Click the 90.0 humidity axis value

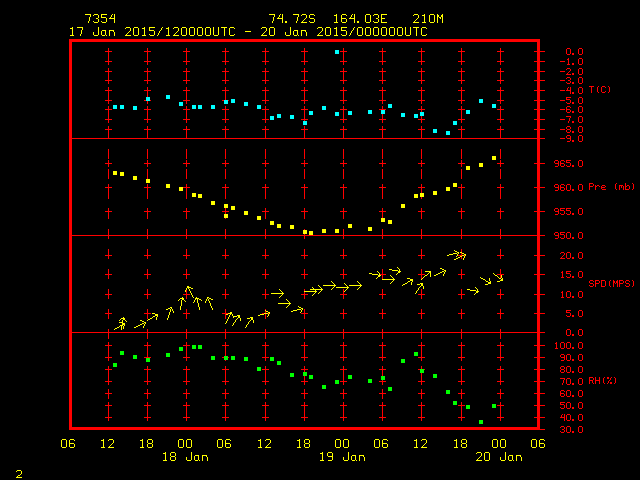pos(571,358)
